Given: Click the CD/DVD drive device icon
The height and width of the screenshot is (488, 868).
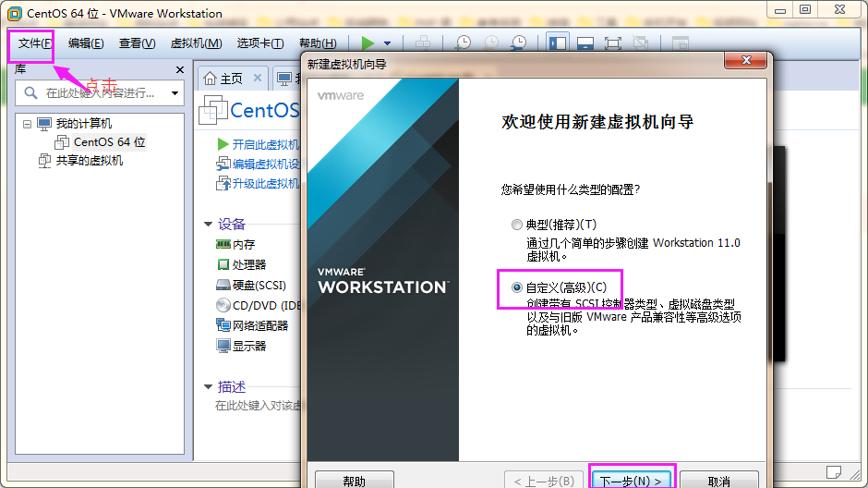Looking at the screenshot, I should pos(223,305).
